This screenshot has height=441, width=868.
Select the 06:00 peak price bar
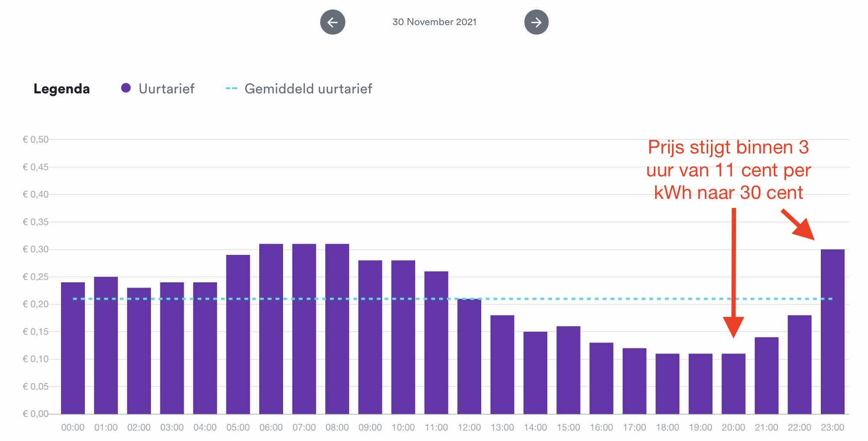[x=271, y=329]
